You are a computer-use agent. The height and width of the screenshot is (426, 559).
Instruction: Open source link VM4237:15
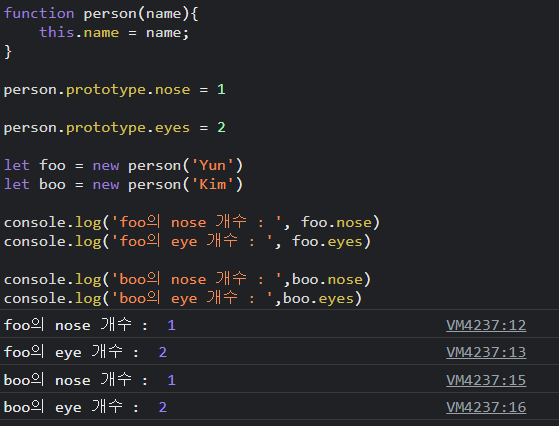click(486, 380)
